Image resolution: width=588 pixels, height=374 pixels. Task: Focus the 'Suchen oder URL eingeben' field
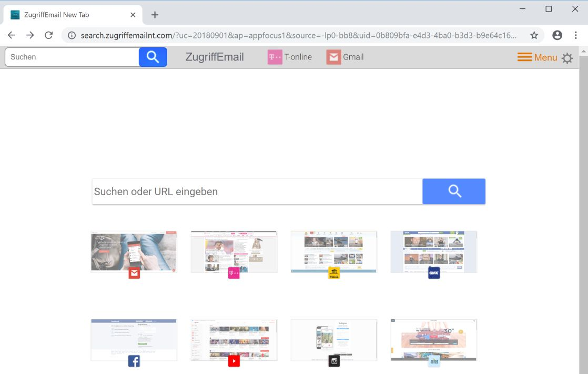[x=257, y=191]
